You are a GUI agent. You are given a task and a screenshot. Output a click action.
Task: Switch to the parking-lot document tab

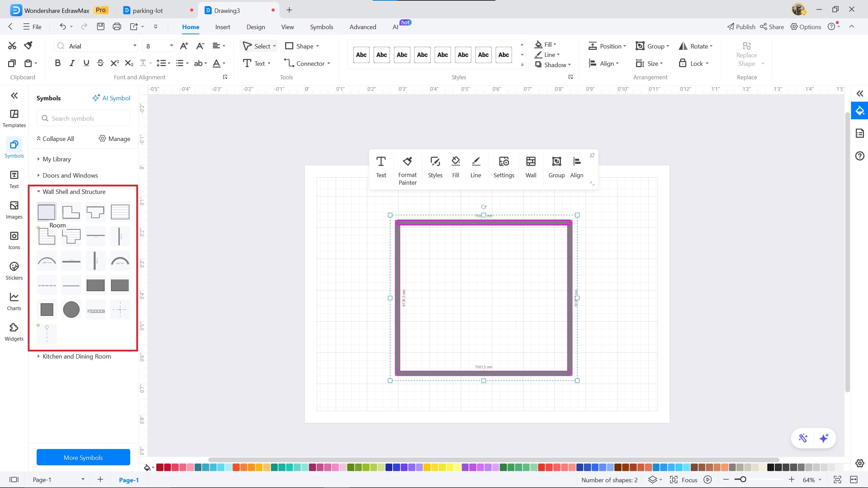147,10
